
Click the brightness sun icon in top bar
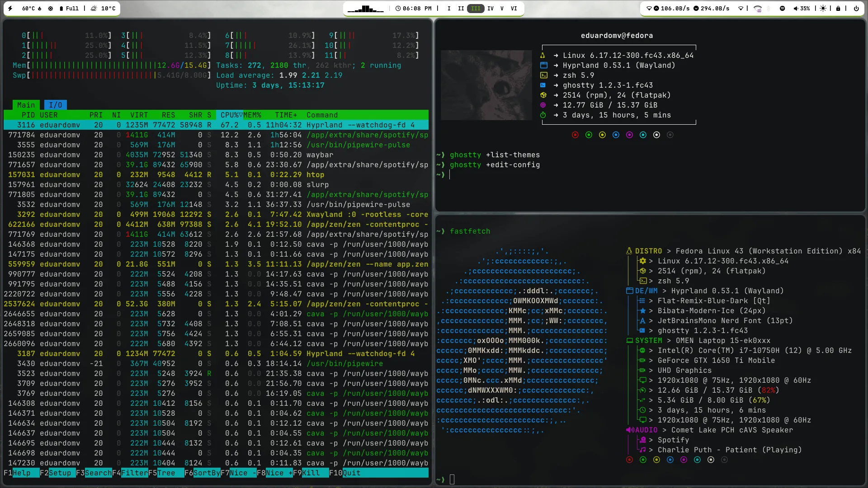823,8
